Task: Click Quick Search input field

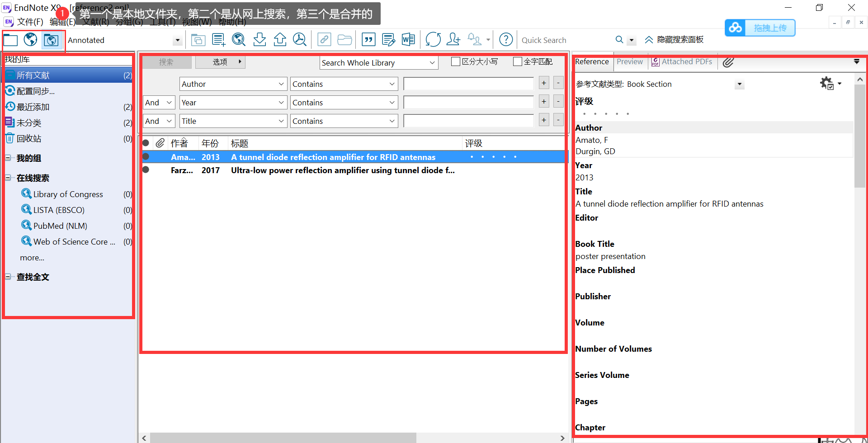Action: 566,40
